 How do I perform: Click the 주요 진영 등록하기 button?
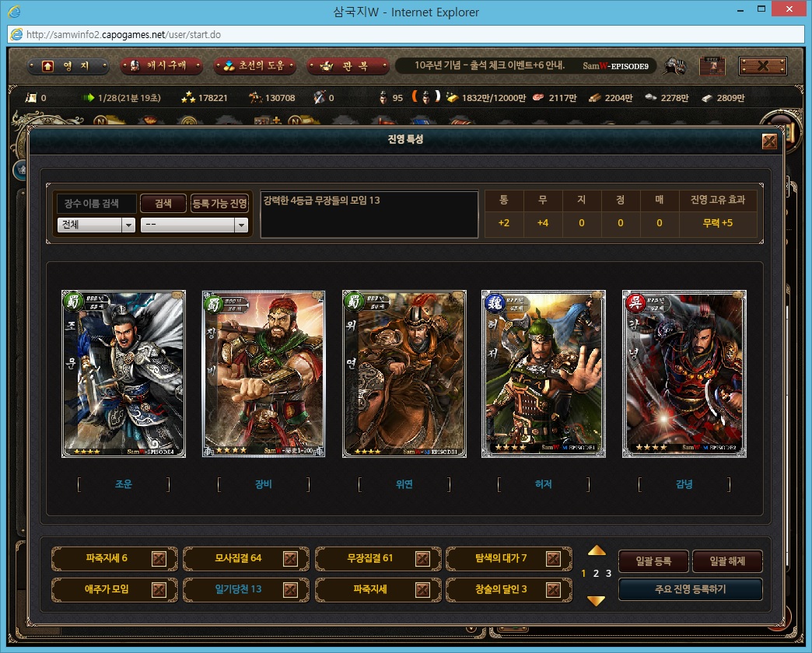pos(691,589)
